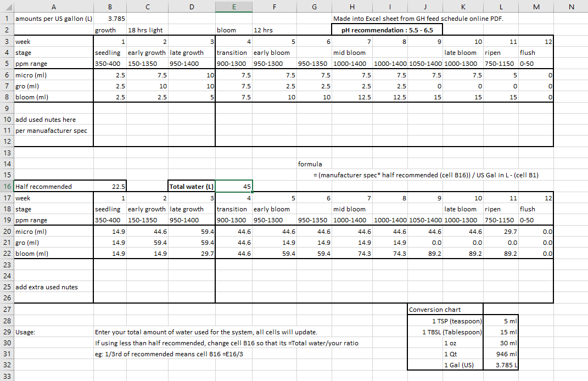This screenshot has width=588, height=381.
Task: Click the '946 ml' conversion value cell
Action: (x=502, y=354)
